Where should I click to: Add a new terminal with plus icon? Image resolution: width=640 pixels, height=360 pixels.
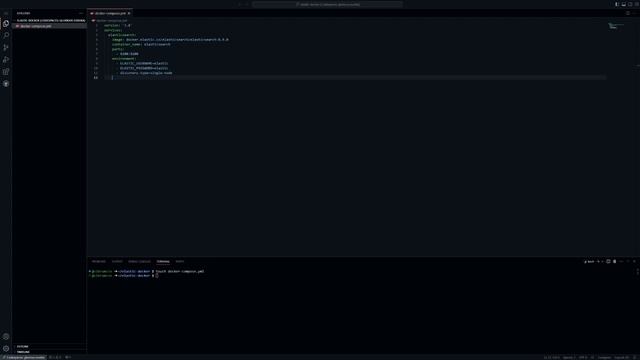(x=598, y=262)
